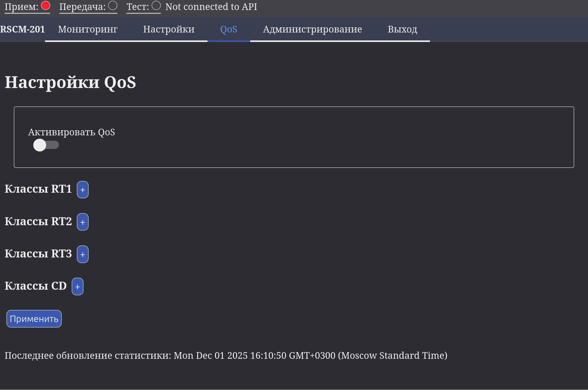
Task: Click the Передача status indicator circle
Action: (113, 6)
